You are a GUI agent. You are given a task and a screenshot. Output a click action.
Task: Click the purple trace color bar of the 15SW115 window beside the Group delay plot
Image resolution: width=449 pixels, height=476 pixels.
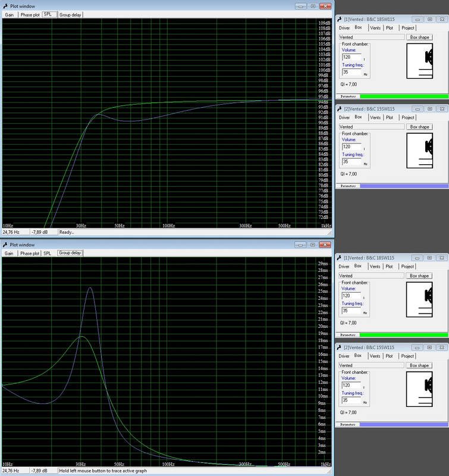pyautogui.click(x=404, y=424)
